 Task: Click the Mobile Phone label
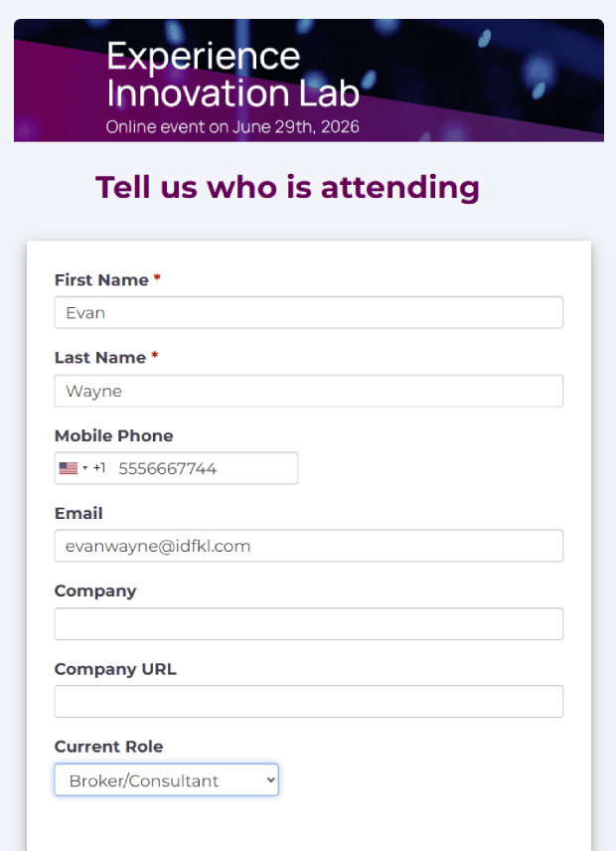click(113, 435)
